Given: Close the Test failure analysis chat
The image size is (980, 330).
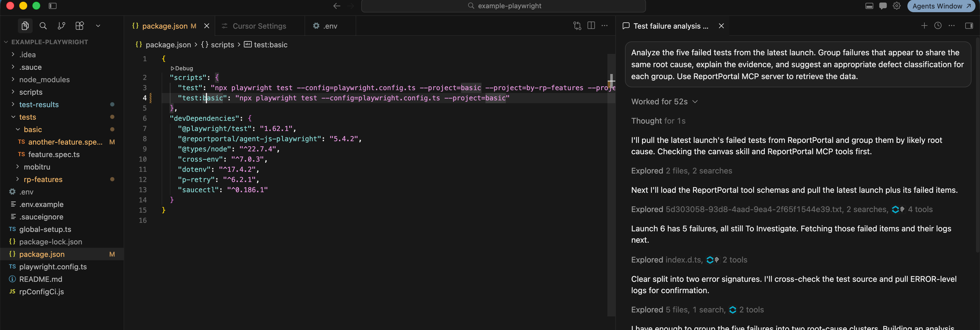Looking at the screenshot, I should (721, 26).
